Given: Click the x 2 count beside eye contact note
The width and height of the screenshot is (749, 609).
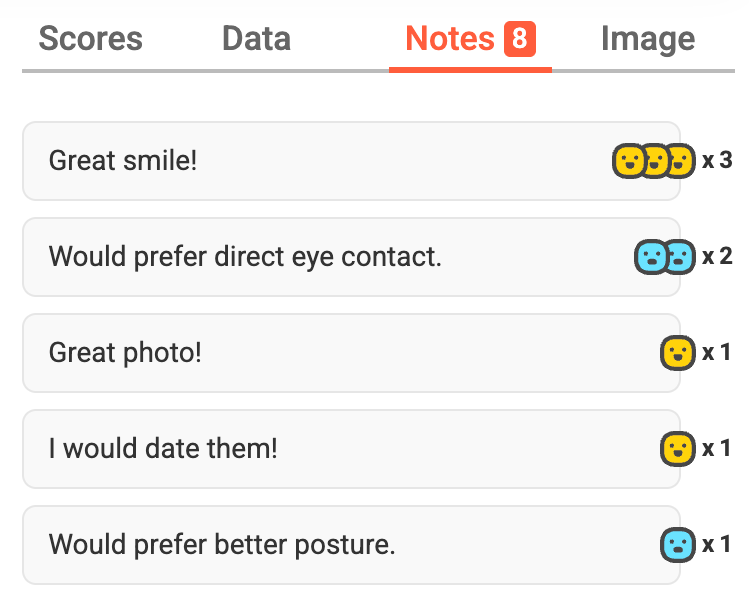Looking at the screenshot, I should coord(717,256).
